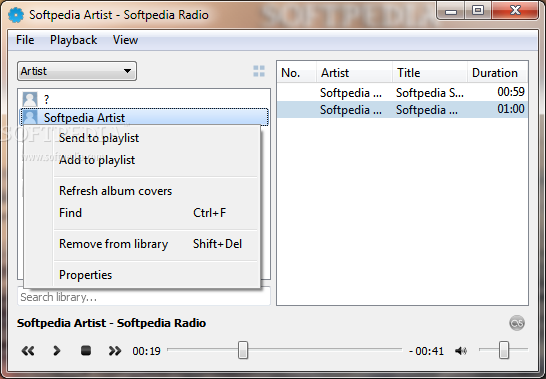The image size is (546, 379).
Task: Click the remaining time -00:41
Action: (x=427, y=351)
